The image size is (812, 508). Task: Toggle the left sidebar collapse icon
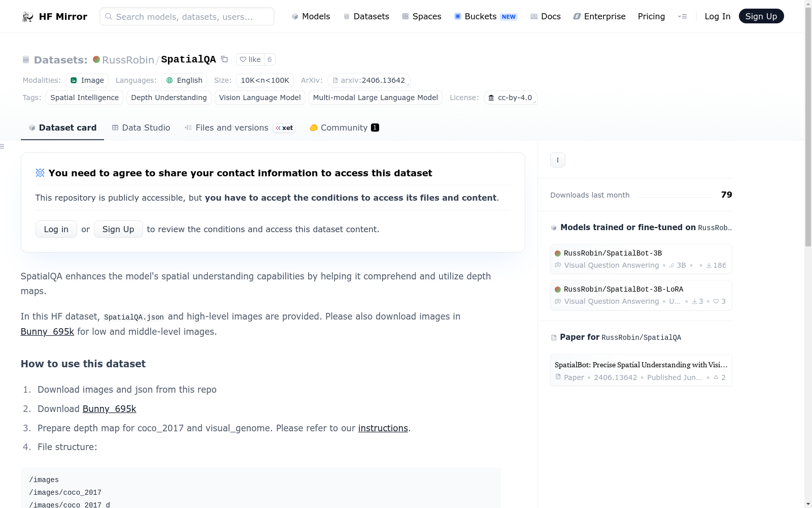[x=3, y=146]
